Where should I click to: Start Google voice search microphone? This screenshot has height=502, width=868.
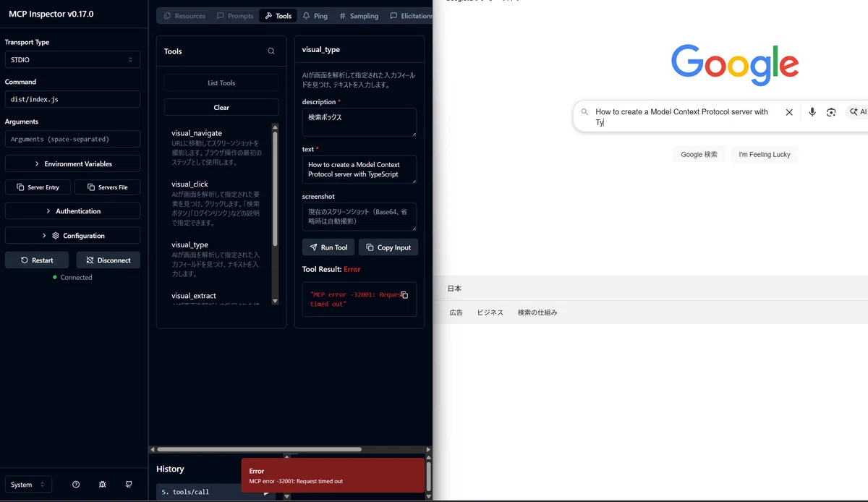coord(812,112)
